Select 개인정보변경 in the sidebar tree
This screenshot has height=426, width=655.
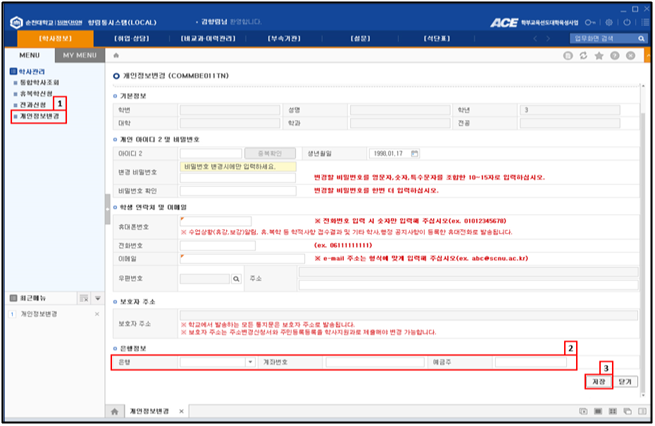coord(40,117)
